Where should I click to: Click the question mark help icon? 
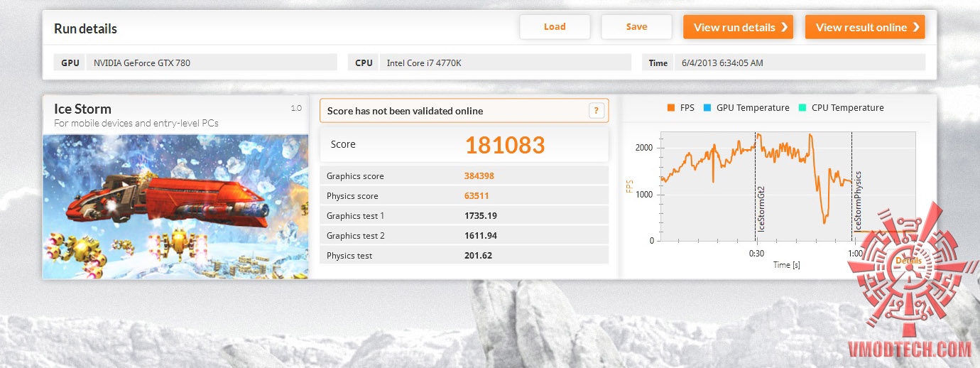597,110
